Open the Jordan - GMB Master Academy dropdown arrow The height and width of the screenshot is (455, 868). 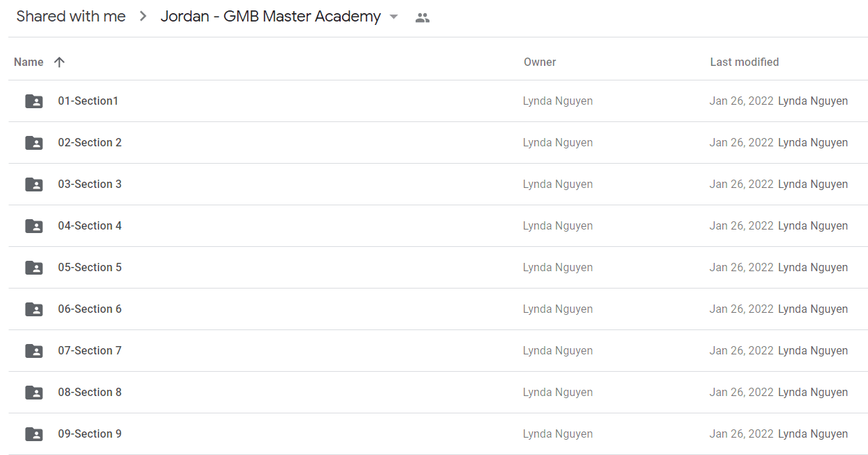point(394,17)
